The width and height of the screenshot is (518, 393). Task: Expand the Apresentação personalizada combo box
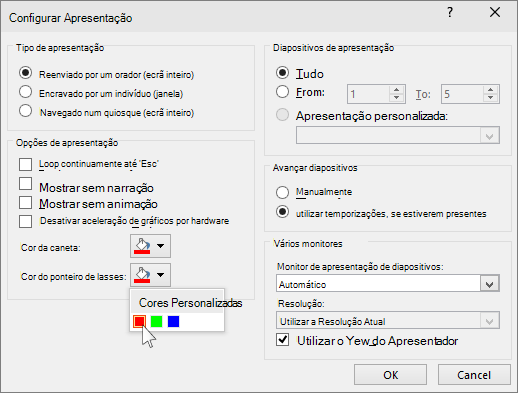[490, 136]
